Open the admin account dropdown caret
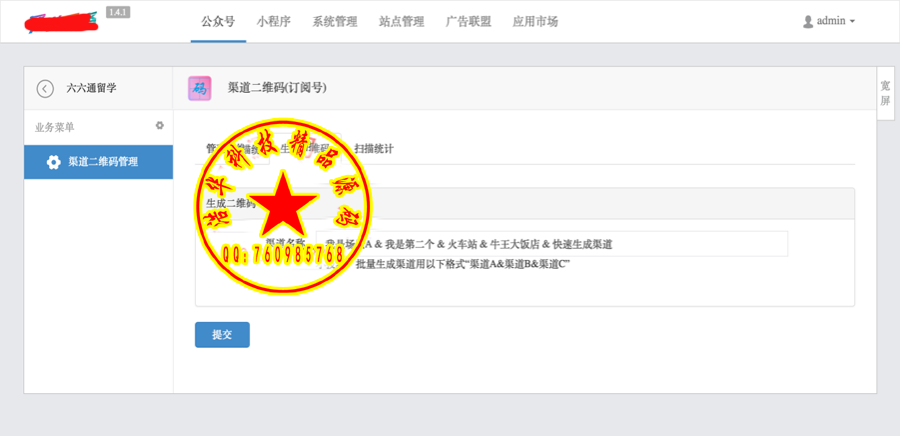Screen dimensions: 900x436 852,22
